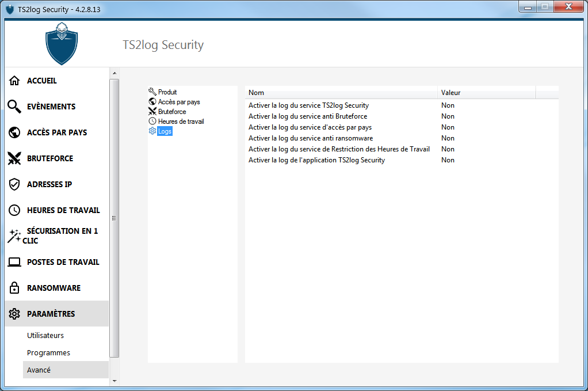This screenshot has height=391, width=588.
Task: Click the globe icon next to Accès par pays in tree
Action: click(x=152, y=101)
